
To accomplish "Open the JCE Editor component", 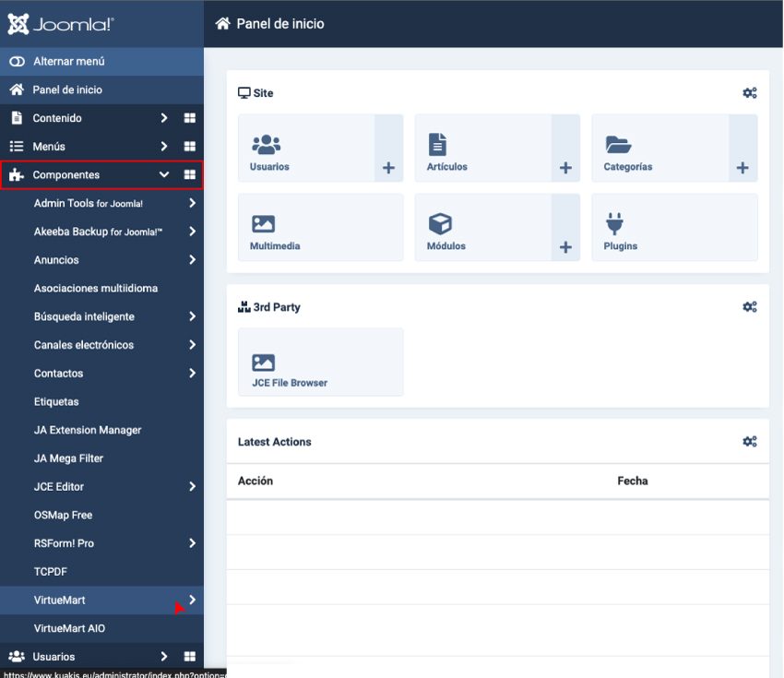I will click(59, 487).
